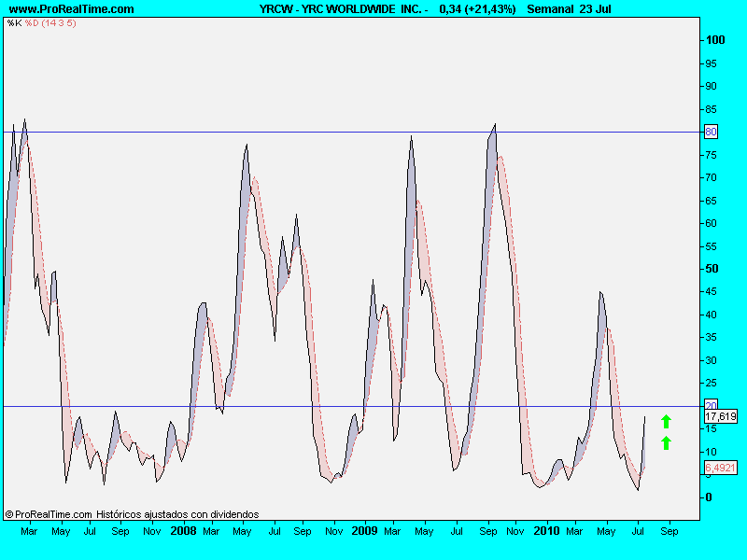
Task: Click the 35 scale value on right axis
Action: [711, 337]
